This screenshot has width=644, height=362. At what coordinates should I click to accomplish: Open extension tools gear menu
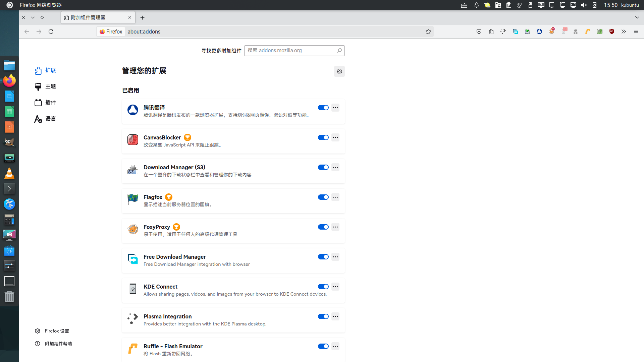[x=339, y=71]
